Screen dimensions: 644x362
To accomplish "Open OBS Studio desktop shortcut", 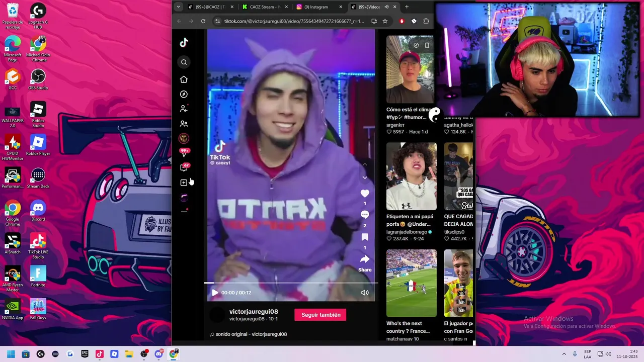I will click(38, 79).
